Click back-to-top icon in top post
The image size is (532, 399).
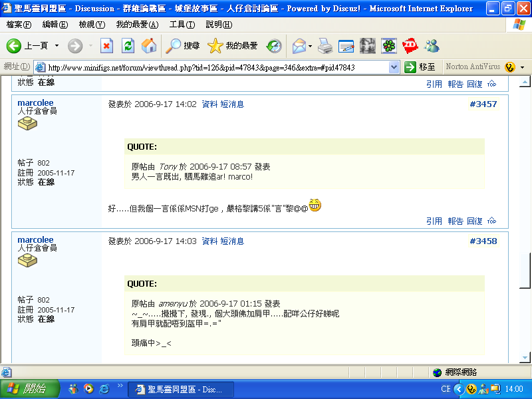click(x=492, y=84)
